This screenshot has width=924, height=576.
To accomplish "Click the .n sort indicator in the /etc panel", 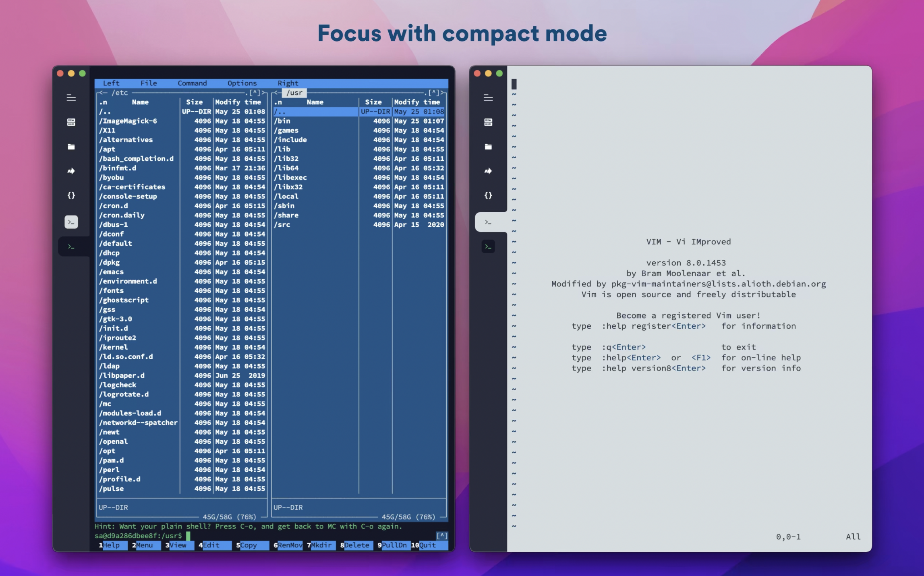I will [x=104, y=102].
